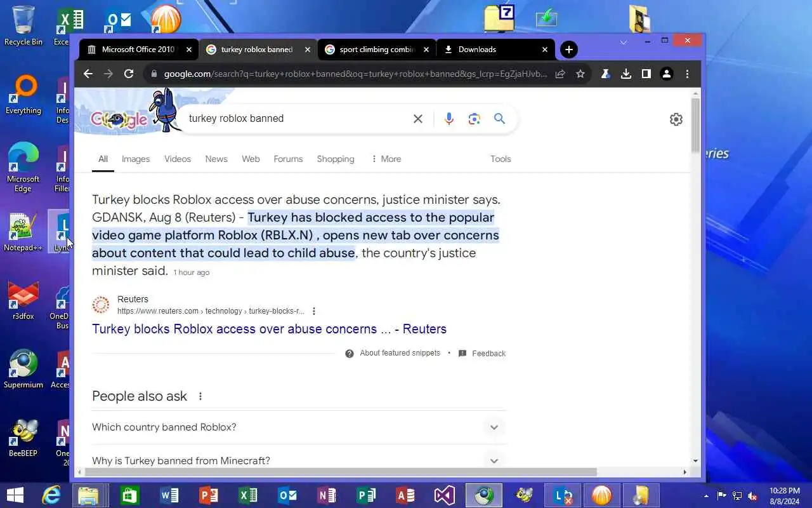Open search Tools options
This screenshot has width=812, height=508.
tap(501, 159)
